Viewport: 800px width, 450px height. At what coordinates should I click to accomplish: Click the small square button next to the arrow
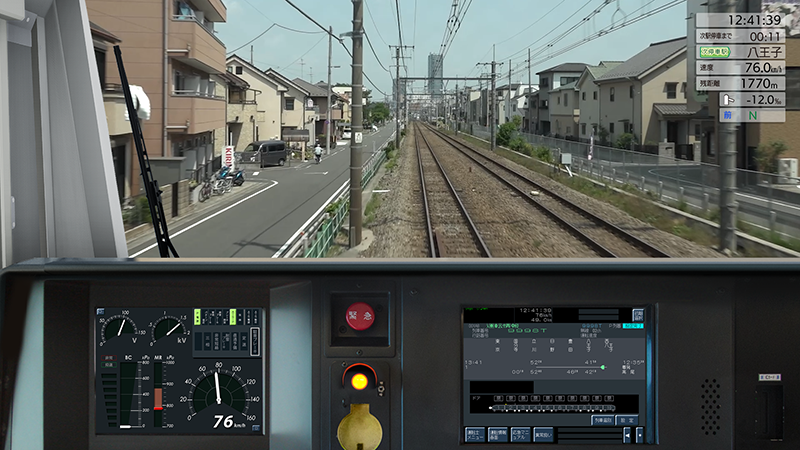pos(640,435)
